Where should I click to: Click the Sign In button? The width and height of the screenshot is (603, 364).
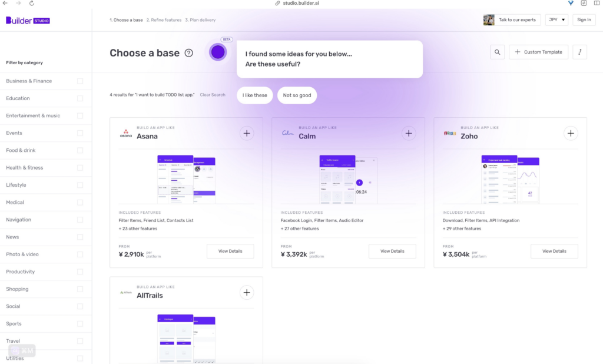tap(584, 20)
